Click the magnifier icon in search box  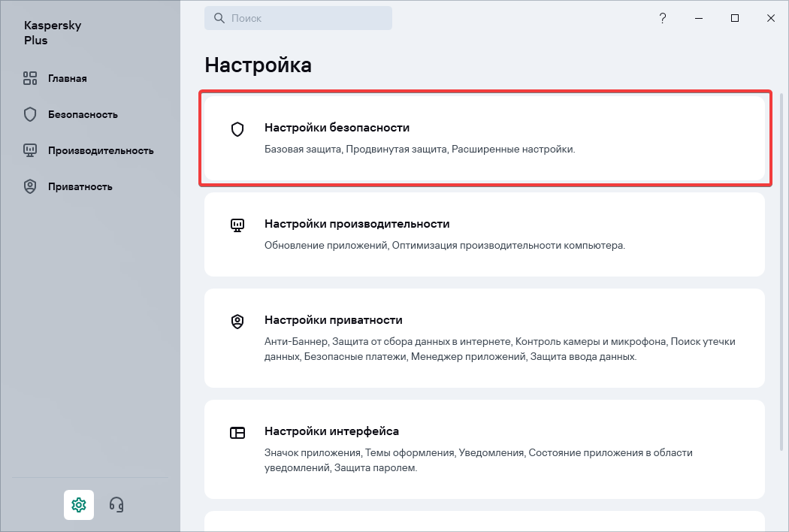tap(219, 18)
